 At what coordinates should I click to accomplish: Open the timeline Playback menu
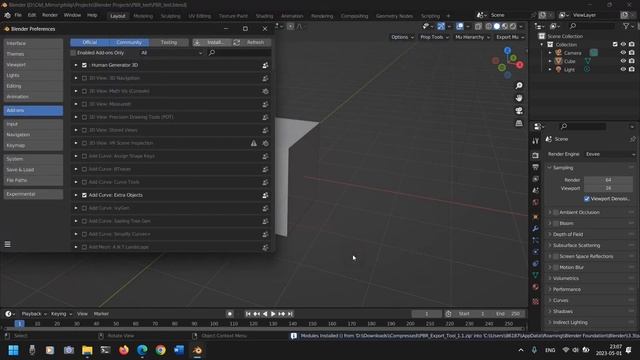[x=34, y=314]
